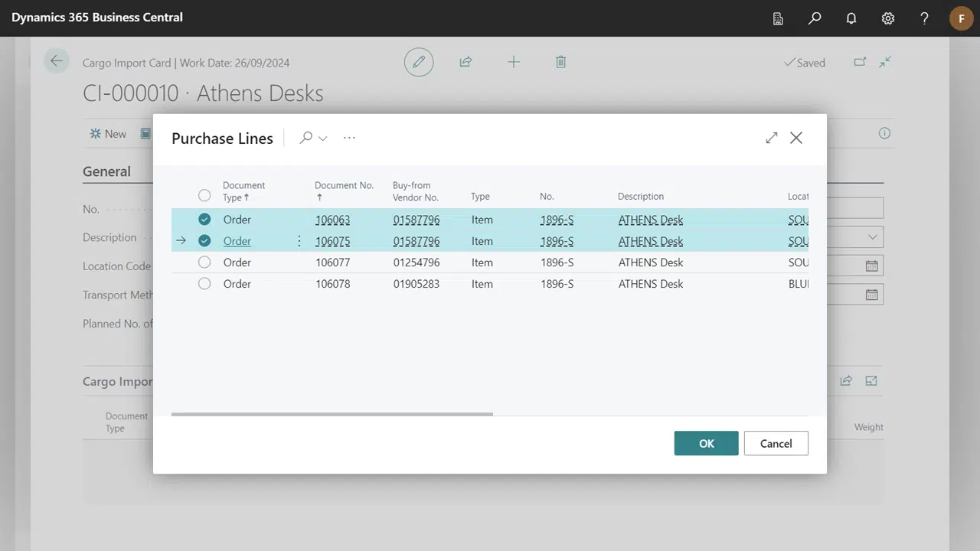
Task: Toggle the select all rows circle in header
Action: point(204,195)
